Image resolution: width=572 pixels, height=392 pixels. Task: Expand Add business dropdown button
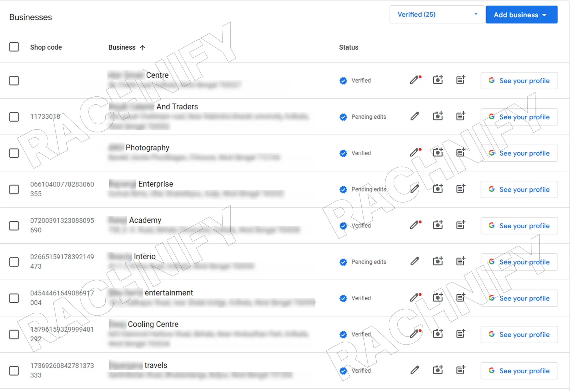(x=521, y=15)
